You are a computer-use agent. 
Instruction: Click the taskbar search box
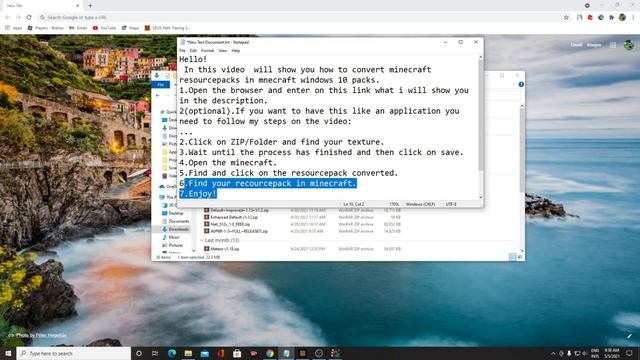click(74, 353)
